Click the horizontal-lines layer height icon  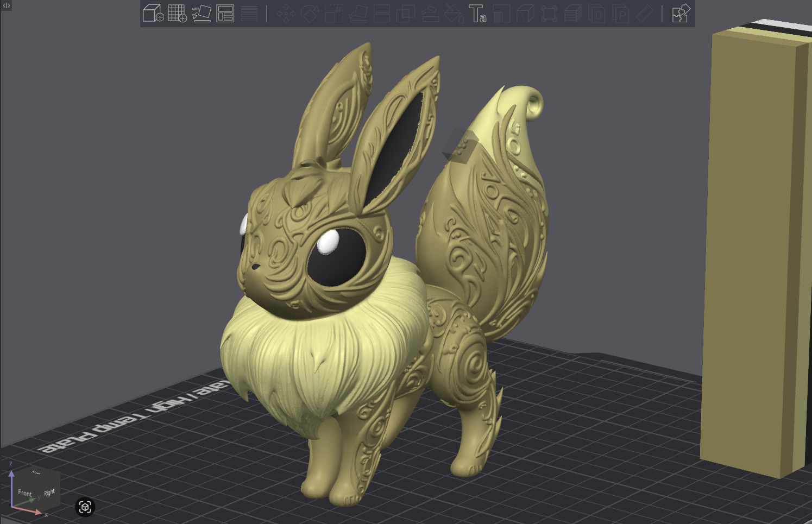pyautogui.click(x=249, y=13)
